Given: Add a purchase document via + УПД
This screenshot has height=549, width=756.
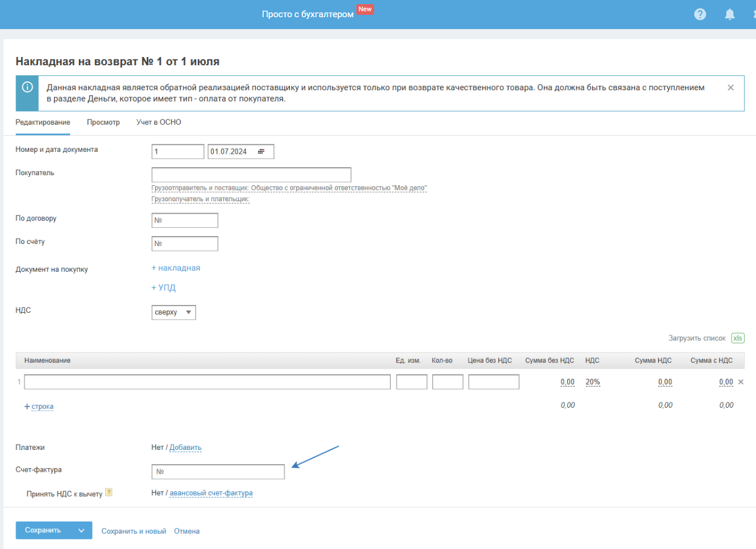Looking at the screenshot, I should coord(163,288).
